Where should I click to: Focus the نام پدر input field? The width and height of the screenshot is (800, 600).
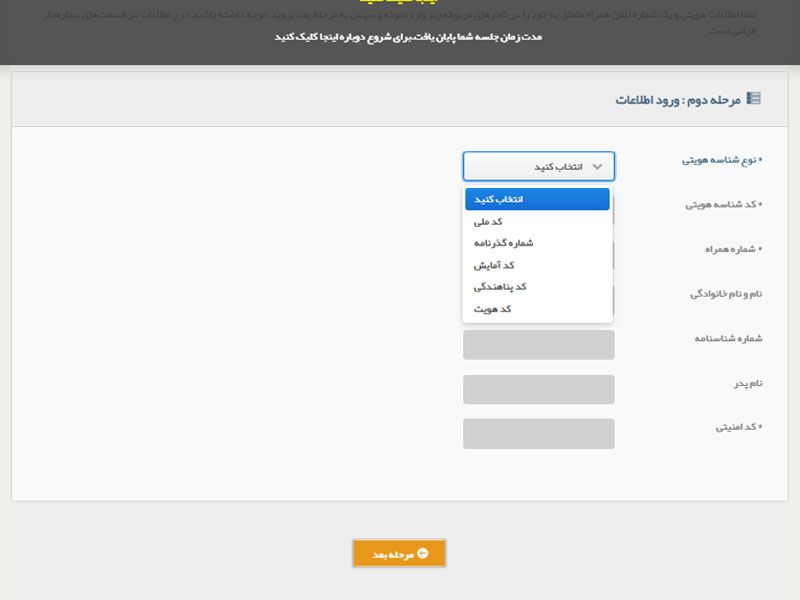pyautogui.click(x=539, y=389)
